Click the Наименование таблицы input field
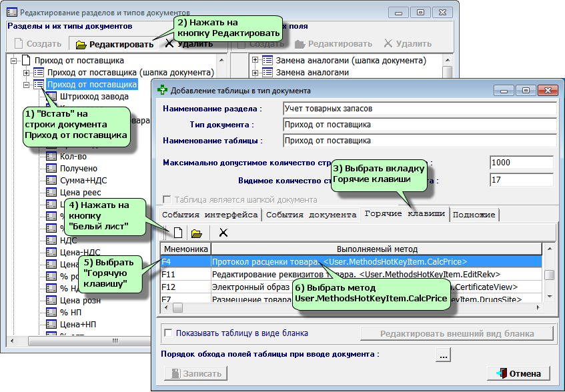The image size is (565, 392). coord(420,141)
